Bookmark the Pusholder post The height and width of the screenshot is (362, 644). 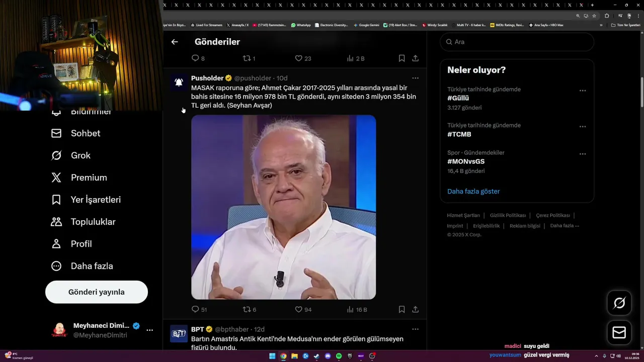pos(401,309)
